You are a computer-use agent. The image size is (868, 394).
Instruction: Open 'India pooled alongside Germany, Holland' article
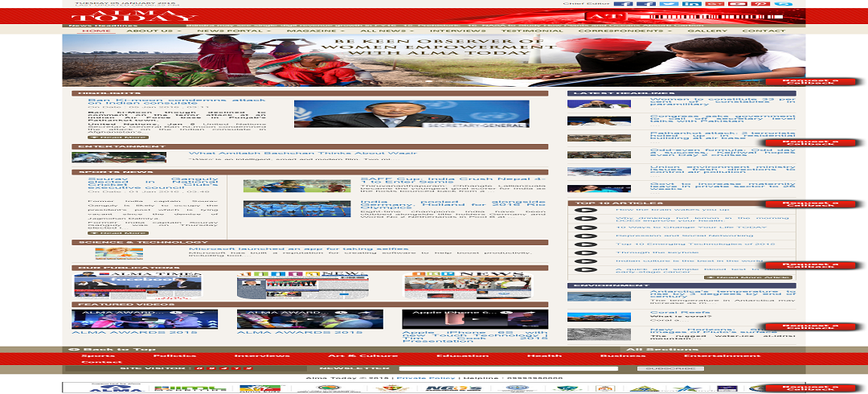(452, 204)
